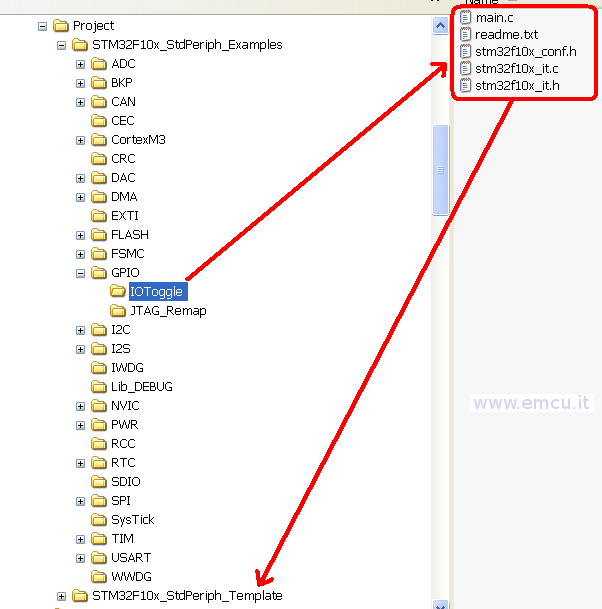Expand the BKP folder

coord(80,83)
